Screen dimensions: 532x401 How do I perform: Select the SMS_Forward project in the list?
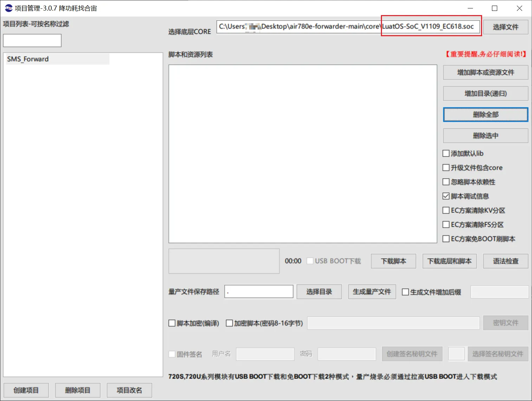58,59
